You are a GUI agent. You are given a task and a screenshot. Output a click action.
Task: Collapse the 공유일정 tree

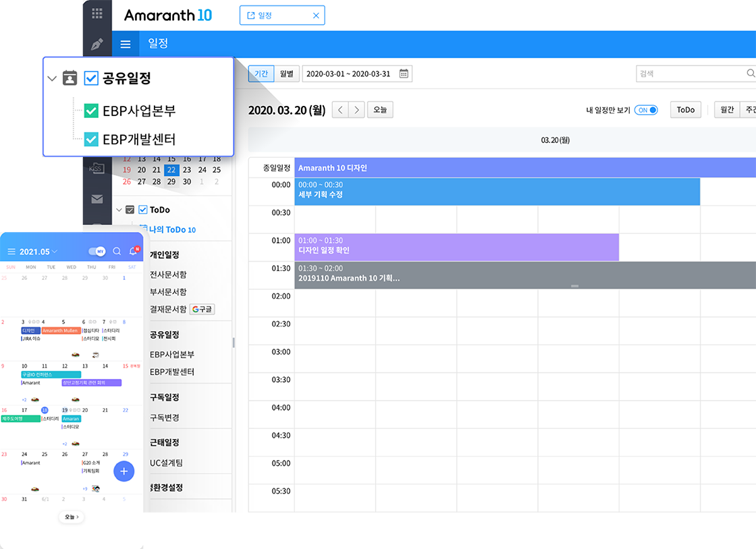(52, 78)
